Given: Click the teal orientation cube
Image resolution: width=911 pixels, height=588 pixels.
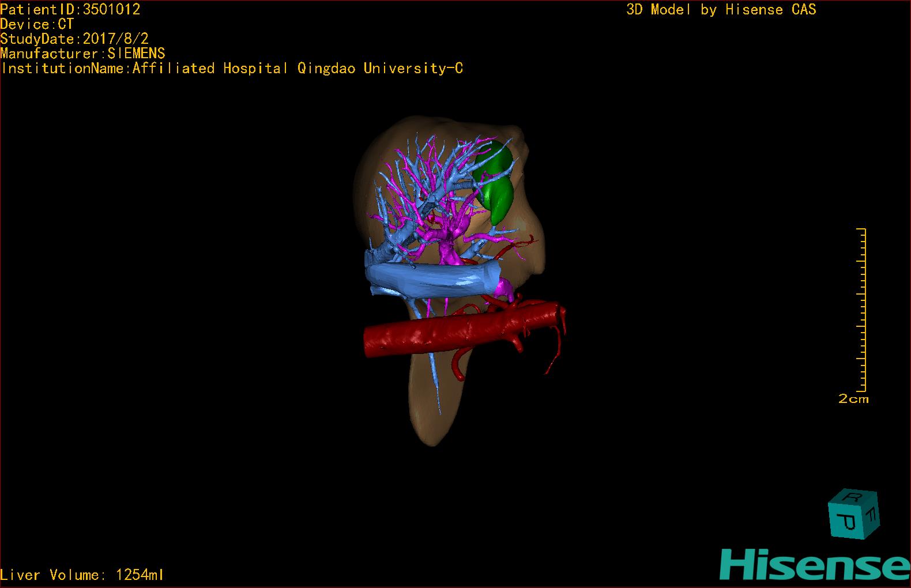Looking at the screenshot, I should click(853, 514).
